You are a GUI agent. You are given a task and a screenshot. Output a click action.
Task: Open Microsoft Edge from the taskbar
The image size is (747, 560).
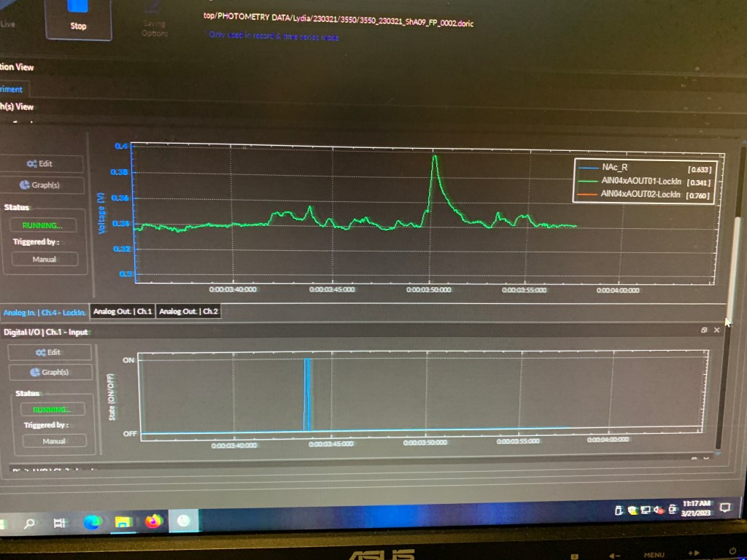pyautogui.click(x=93, y=522)
